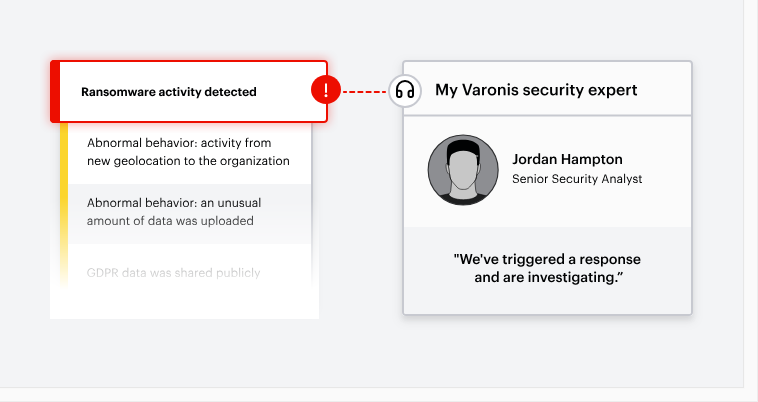Click the triggered a response quote message
The width and height of the screenshot is (758, 402).
coord(547,268)
